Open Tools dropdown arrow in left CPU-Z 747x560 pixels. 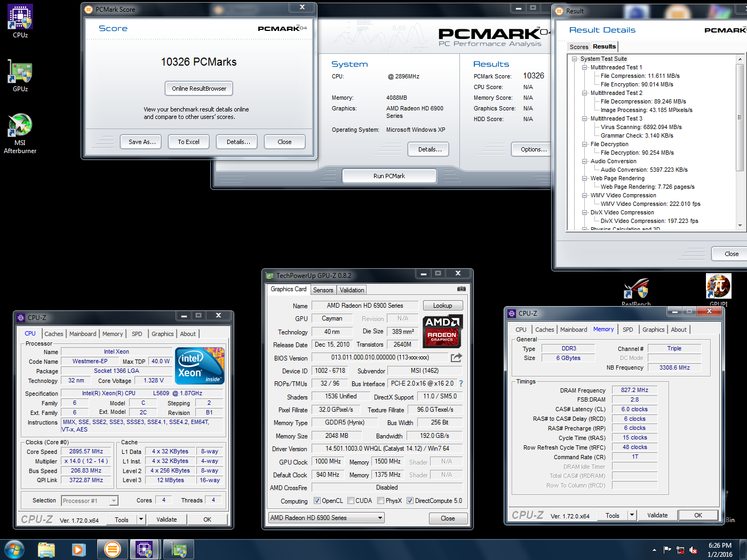pyautogui.click(x=141, y=519)
